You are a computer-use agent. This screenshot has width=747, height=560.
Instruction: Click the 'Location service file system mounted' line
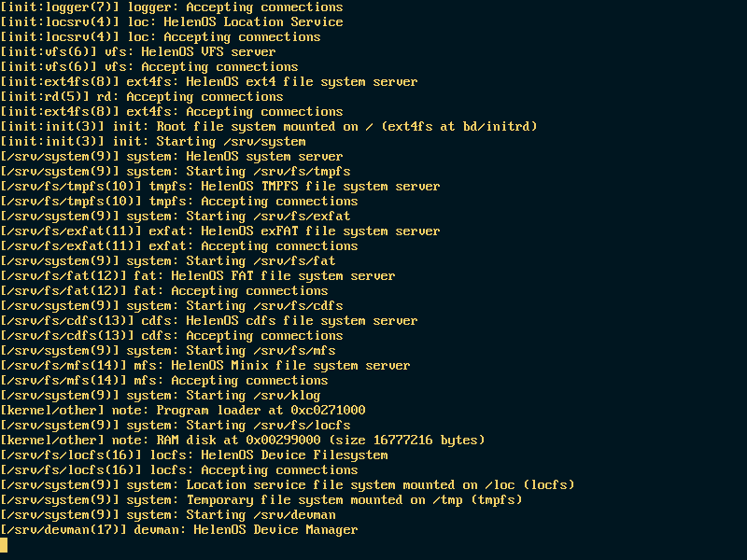288,485
